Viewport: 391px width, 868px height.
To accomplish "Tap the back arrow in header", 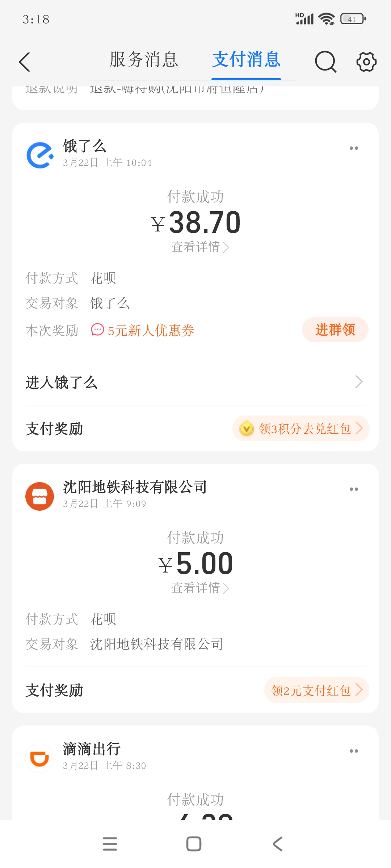I will 25,62.
